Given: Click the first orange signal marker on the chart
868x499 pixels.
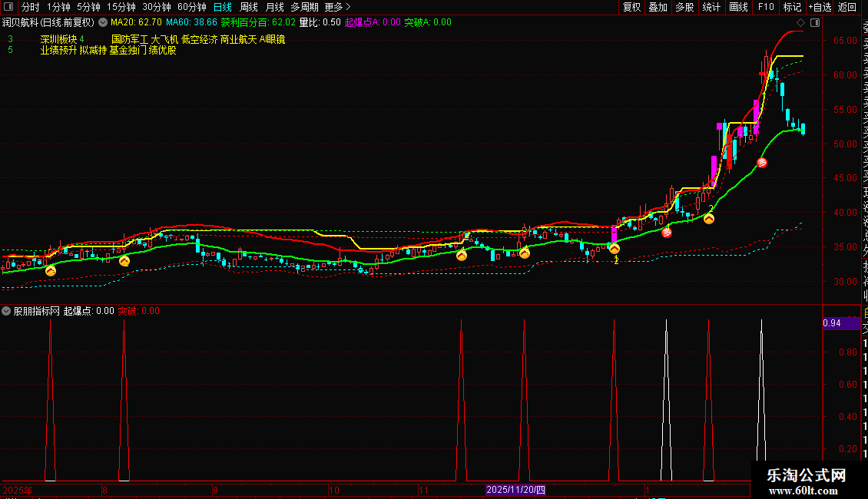Looking at the screenshot, I should pos(51,270).
